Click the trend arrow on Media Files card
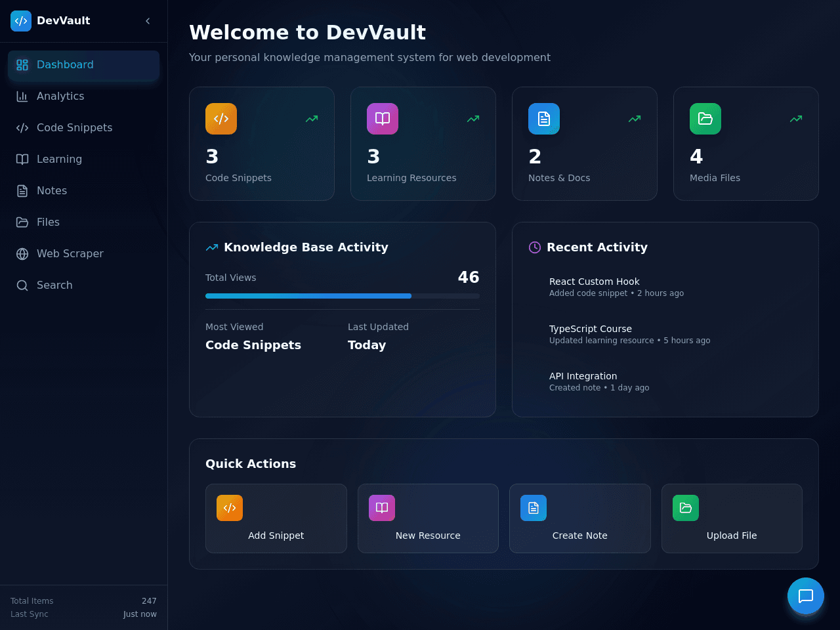Image resolution: width=840 pixels, height=630 pixels. click(x=796, y=119)
